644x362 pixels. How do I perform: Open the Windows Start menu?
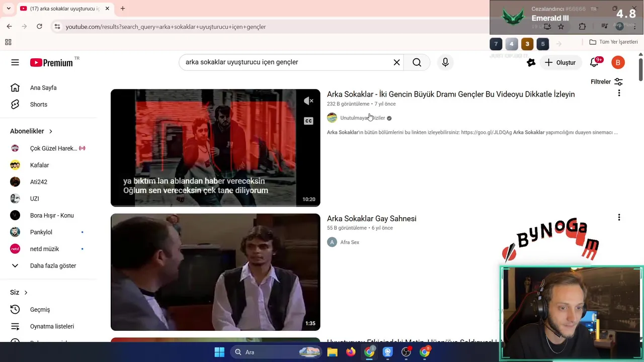click(x=219, y=352)
